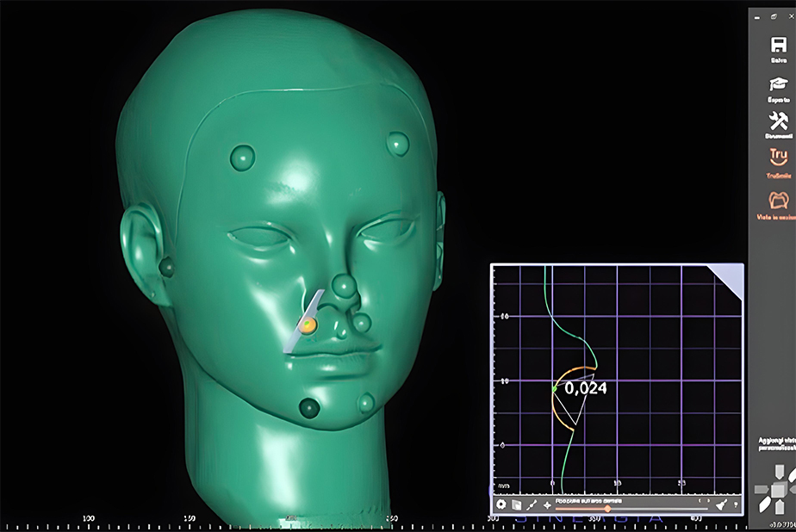Open the Strumenti wrench-and-hammer tools icon
The image size is (796, 532).
[x=778, y=121]
